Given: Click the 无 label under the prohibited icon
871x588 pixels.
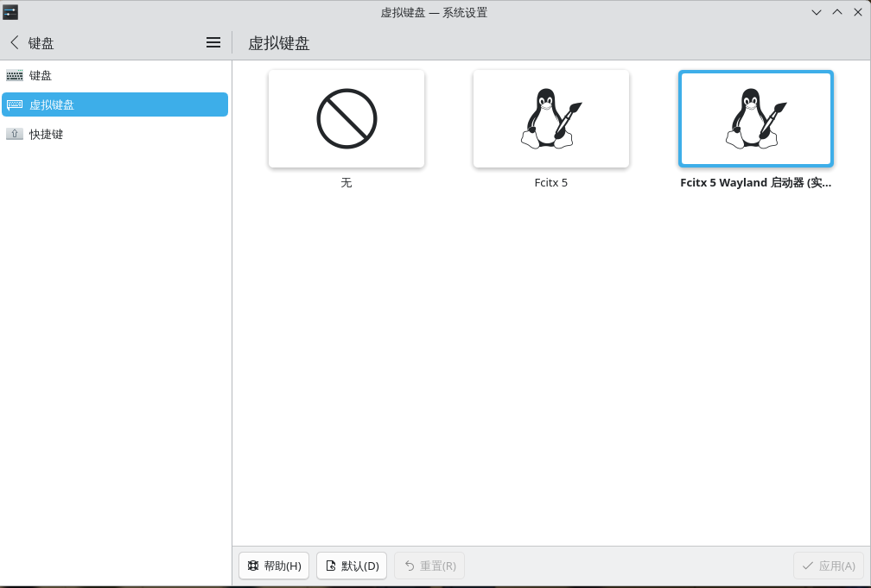Looking at the screenshot, I should click(346, 183).
